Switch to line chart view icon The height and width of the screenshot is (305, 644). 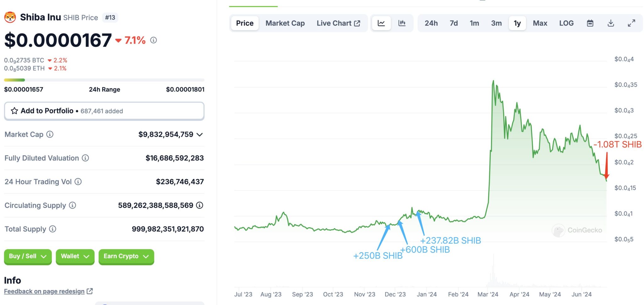point(381,23)
